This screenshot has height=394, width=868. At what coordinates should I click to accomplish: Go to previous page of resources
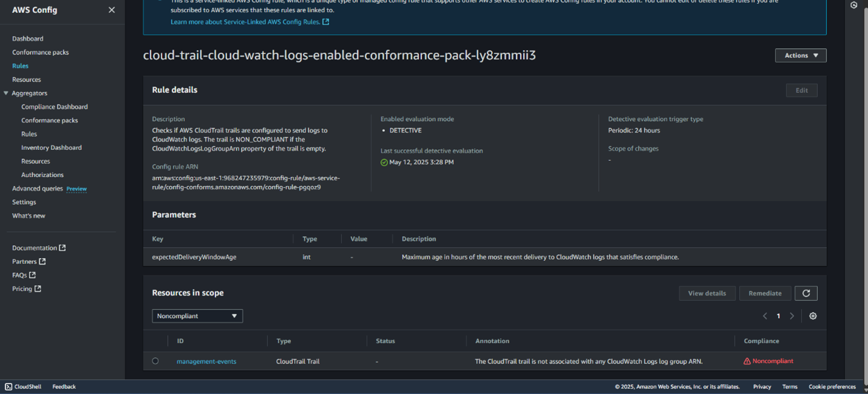coord(765,316)
